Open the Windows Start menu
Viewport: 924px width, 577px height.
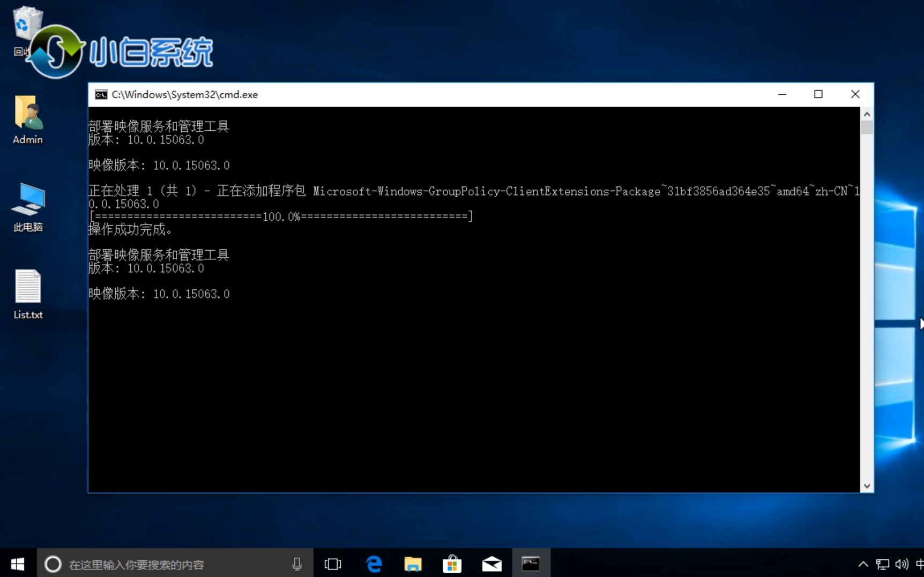tap(18, 564)
